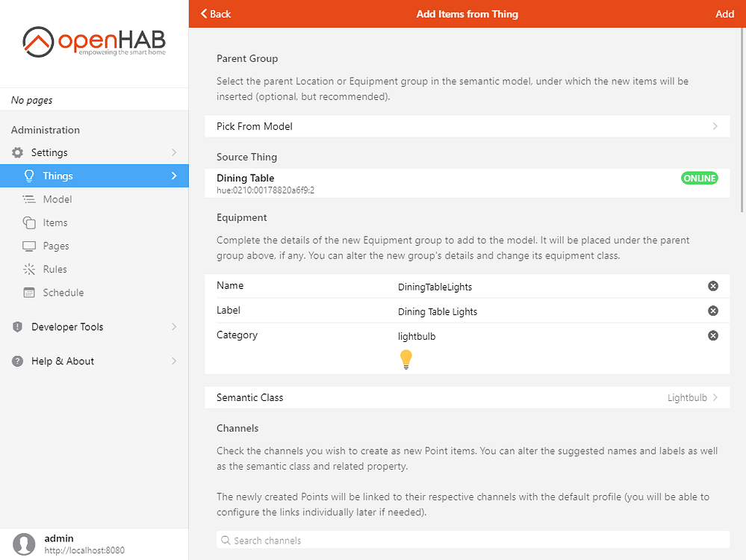The image size is (746, 560).
Task: Click the Add button
Action: coord(724,13)
